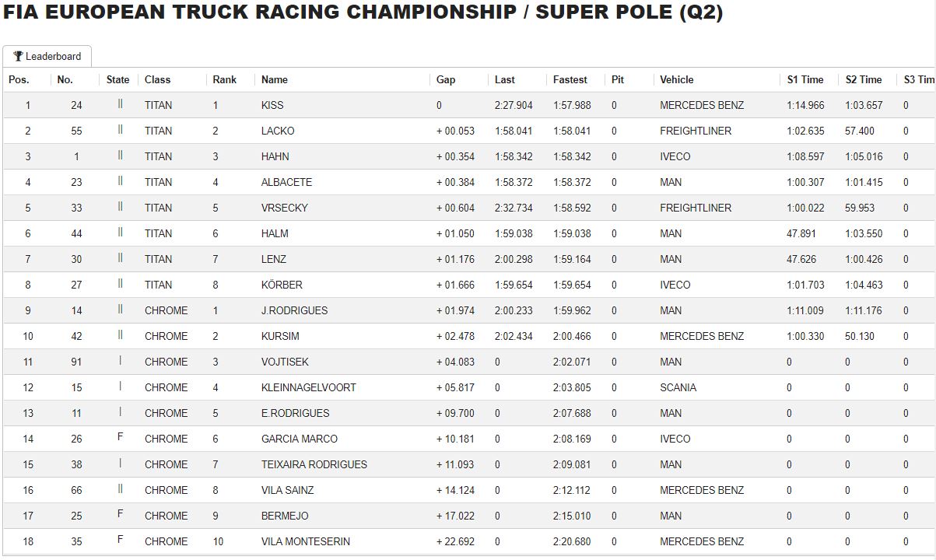The width and height of the screenshot is (936, 560).
Task: Click the F state flag for BERMEJO
Action: (120, 514)
